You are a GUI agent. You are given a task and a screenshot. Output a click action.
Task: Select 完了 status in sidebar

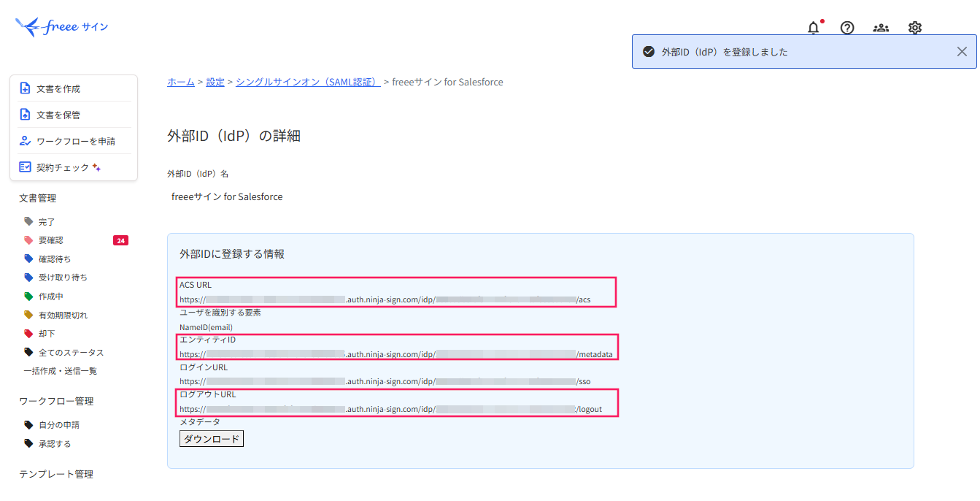[47, 222]
